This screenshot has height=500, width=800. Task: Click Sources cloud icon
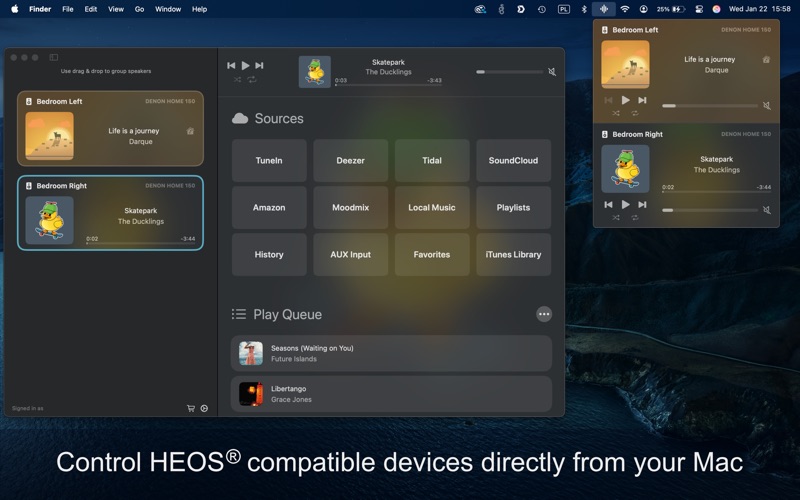pyautogui.click(x=240, y=118)
